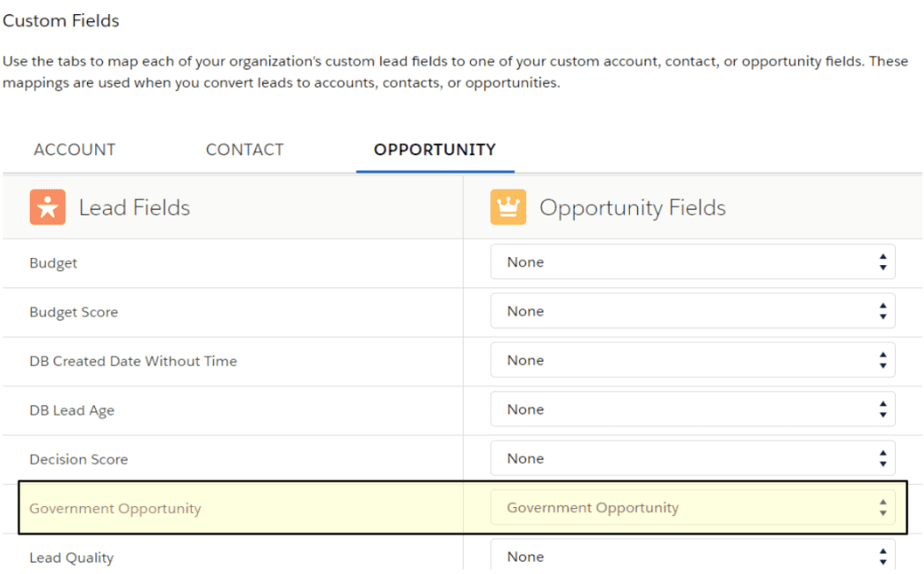Image resolution: width=924 pixels, height=574 pixels.
Task: Click the orange Lead Fields star icon
Action: tap(48, 208)
